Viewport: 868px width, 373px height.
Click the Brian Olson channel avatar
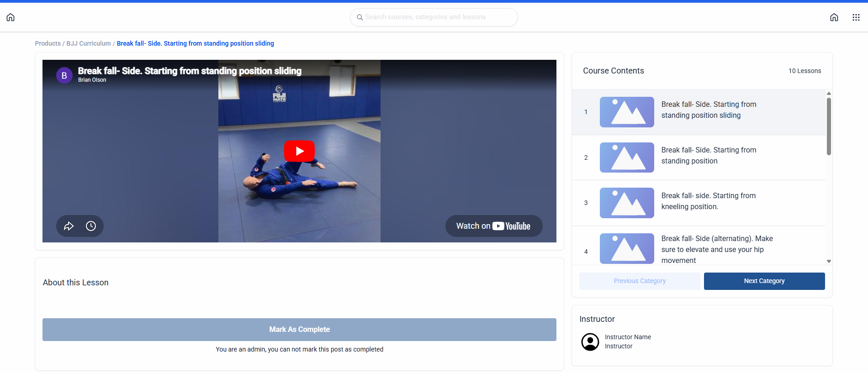click(x=64, y=75)
